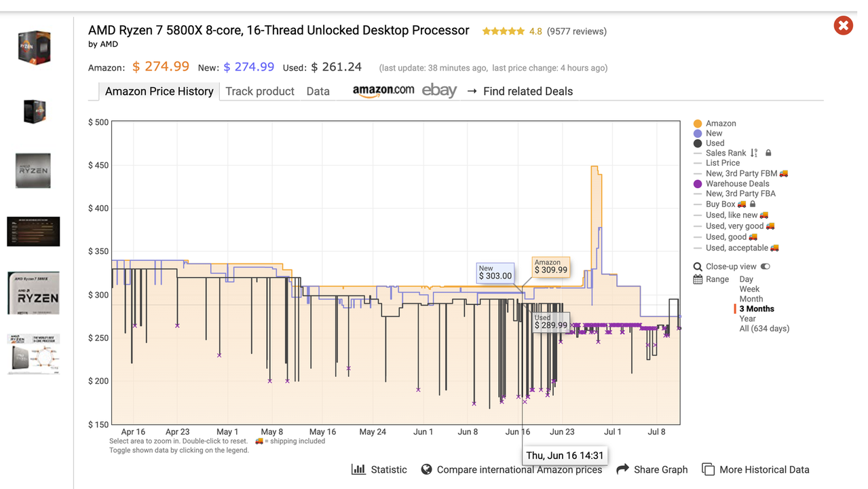The width and height of the screenshot is (868, 489).
Task: Click the Sales Rank sort icon
Action: [754, 153]
